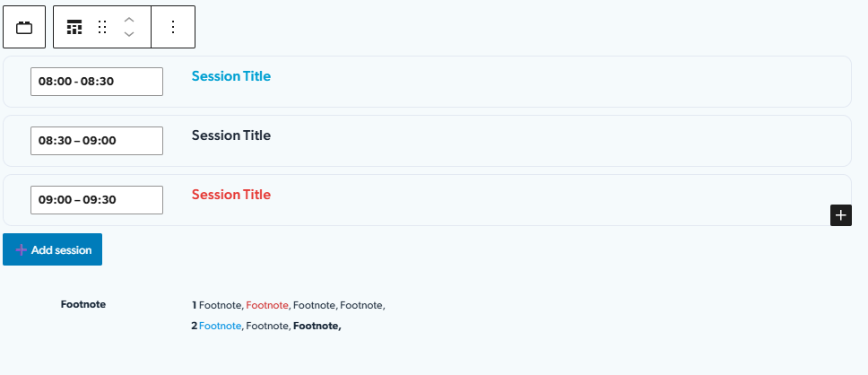Screen dimensions: 868x375
Task: Open the three-dot block options menu
Action: pyautogui.click(x=173, y=28)
